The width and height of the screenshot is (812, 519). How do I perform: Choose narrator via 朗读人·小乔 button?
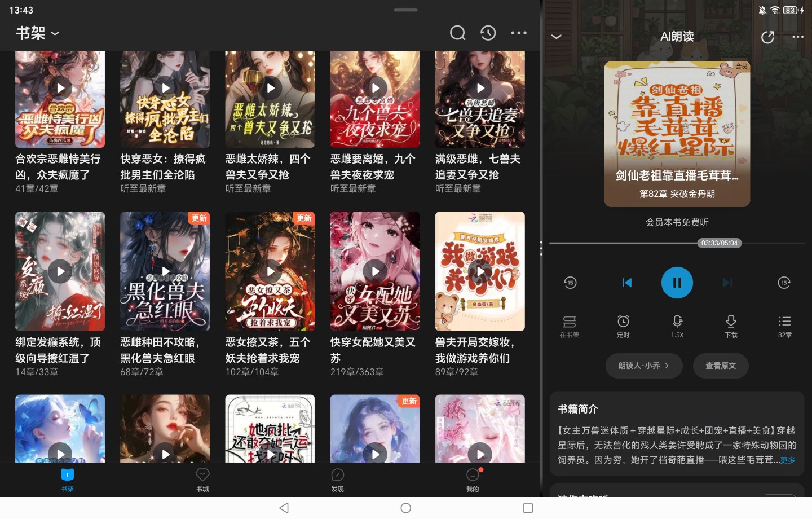pyautogui.click(x=644, y=366)
